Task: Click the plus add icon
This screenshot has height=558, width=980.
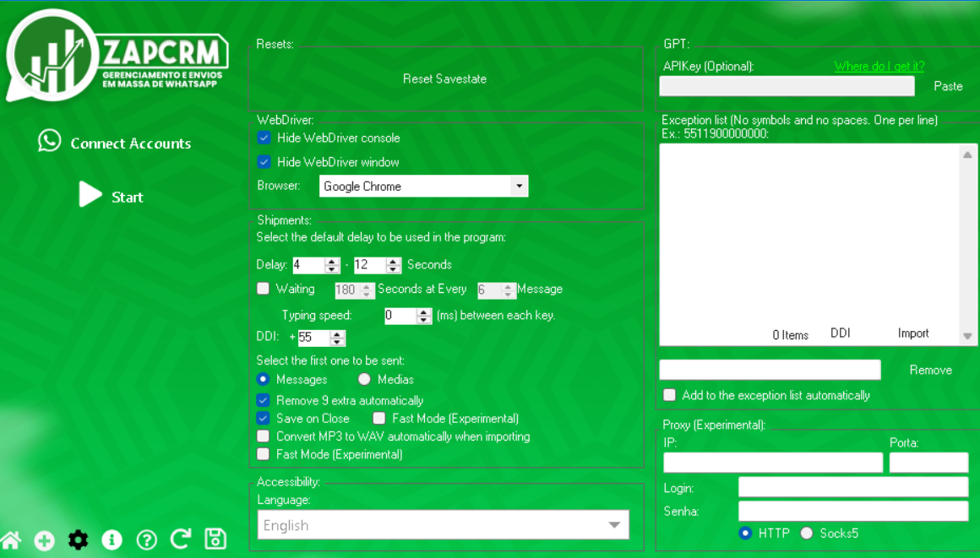Action: [x=44, y=541]
